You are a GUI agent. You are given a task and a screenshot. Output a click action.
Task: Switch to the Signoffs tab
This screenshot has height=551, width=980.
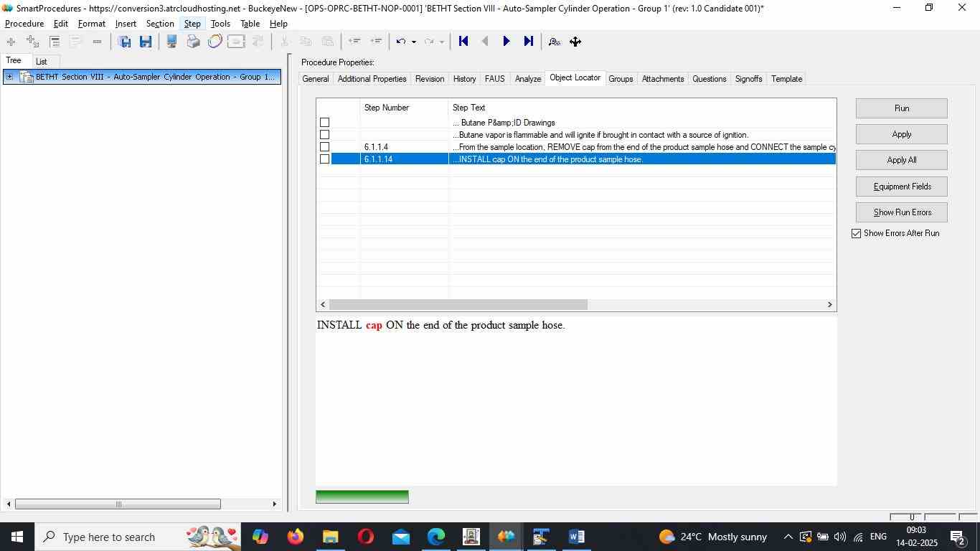tap(748, 79)
